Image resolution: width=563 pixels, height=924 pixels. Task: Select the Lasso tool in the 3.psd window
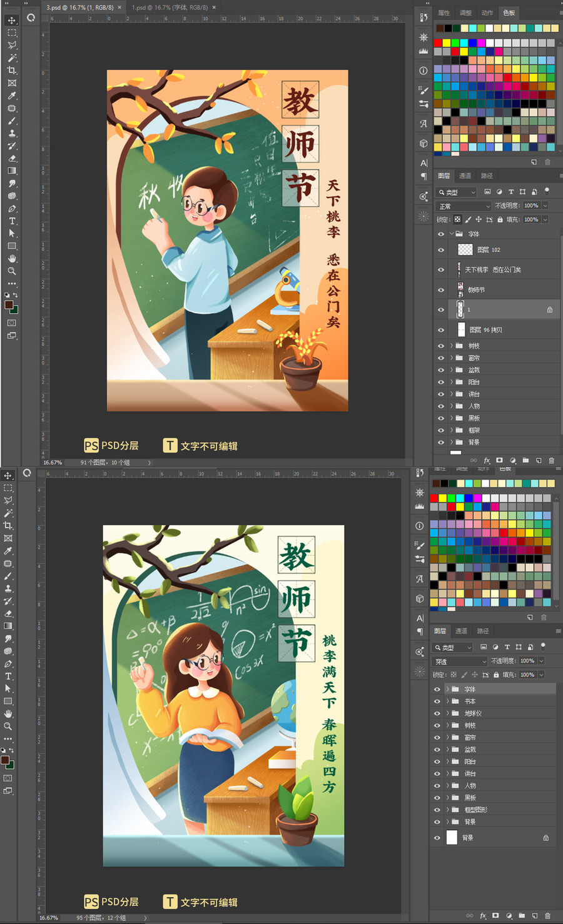[12, 45]
